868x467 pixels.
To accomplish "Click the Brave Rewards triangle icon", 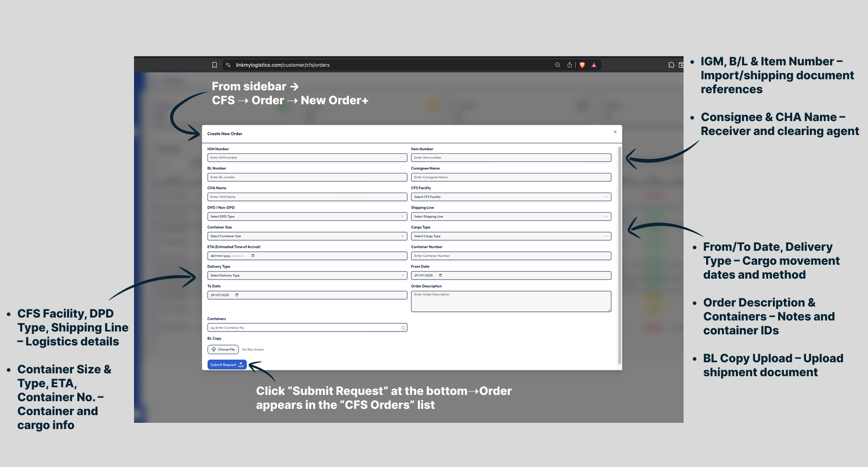I will (594, 65).
